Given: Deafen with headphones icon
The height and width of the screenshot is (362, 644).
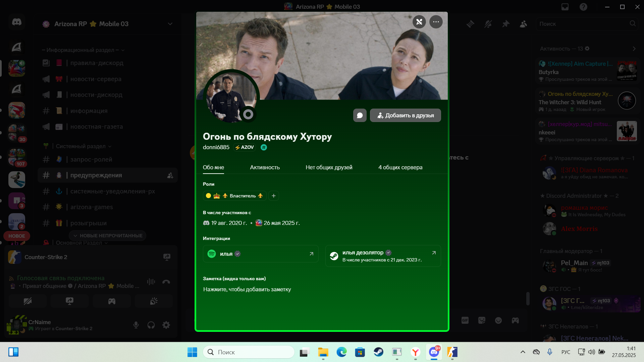Looking at the screenshot, I should click(151, 325).
